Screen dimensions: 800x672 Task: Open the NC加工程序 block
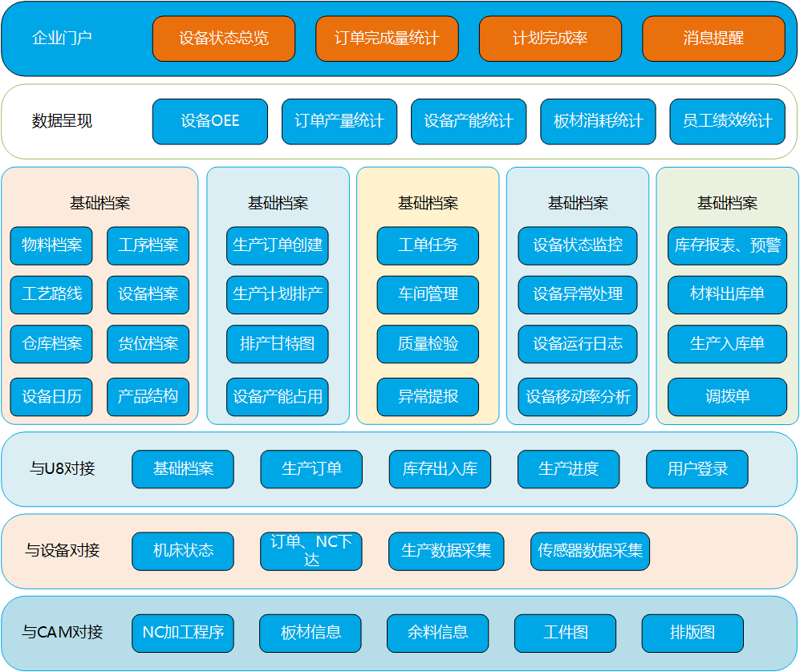183,633
